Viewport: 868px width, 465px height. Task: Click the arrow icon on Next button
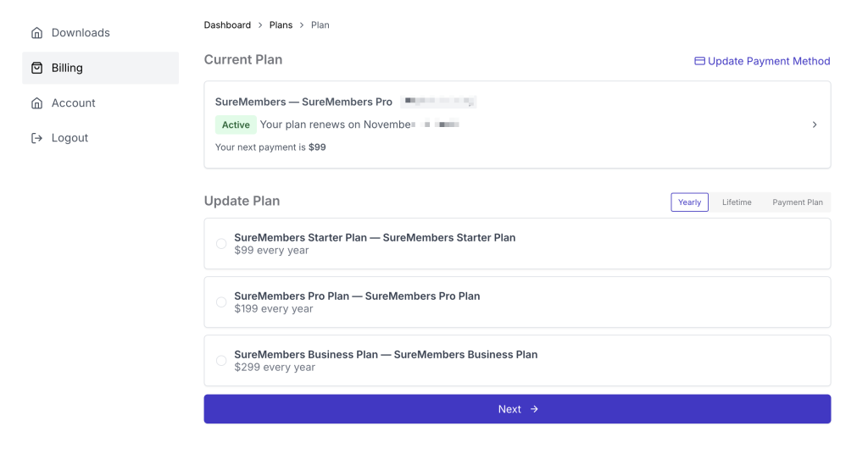pos(534,409)
